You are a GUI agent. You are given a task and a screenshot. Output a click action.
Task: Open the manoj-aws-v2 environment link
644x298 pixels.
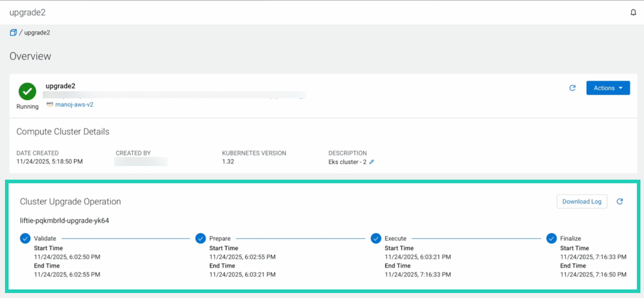74,104
